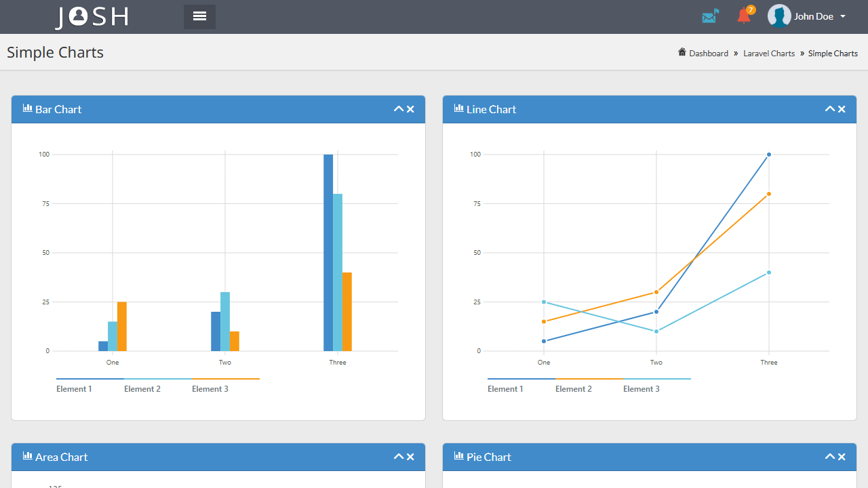Close the Pie Chart panel
The image size is (868, 488).
click(x=842, y=457)
